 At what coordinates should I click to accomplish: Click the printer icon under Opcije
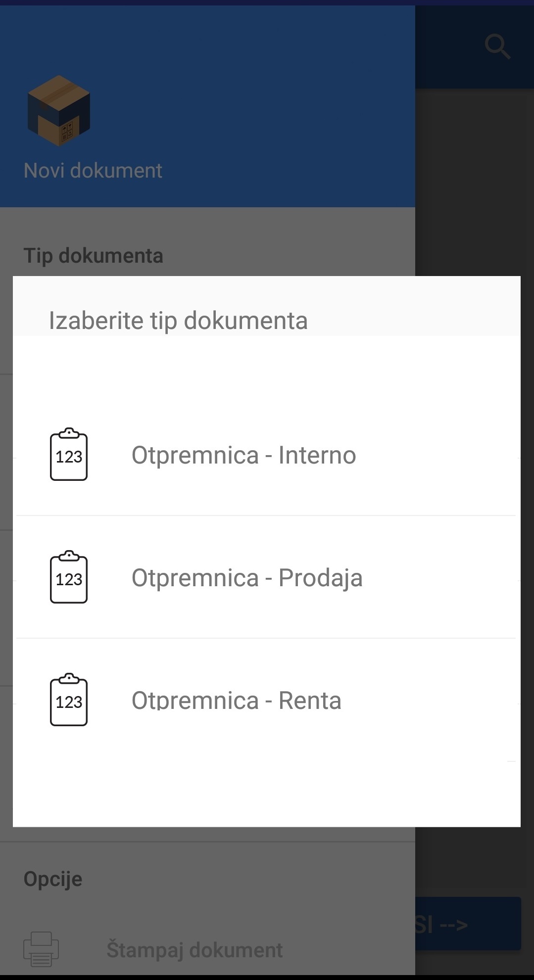coord(41,949)
